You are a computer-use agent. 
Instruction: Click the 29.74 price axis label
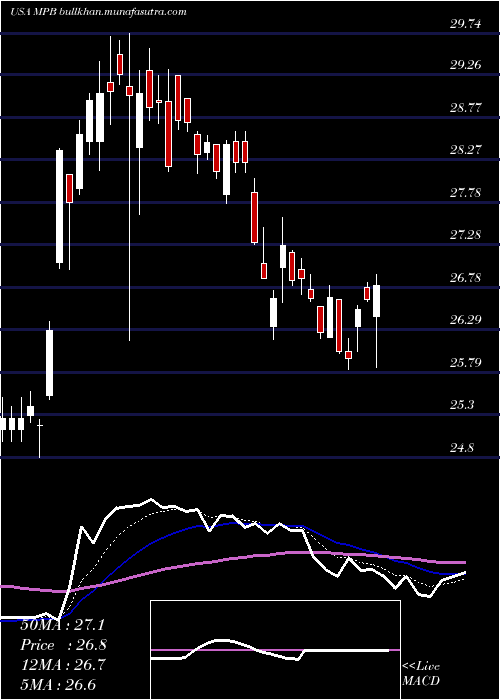point(466,24)
